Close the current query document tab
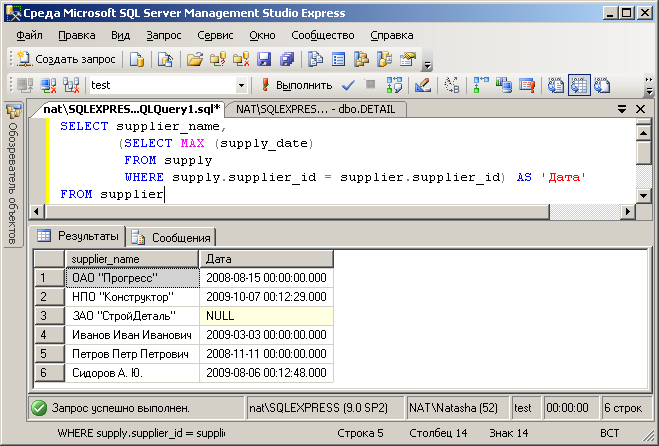This screenshot has height=446, width=659. (641, 109)
